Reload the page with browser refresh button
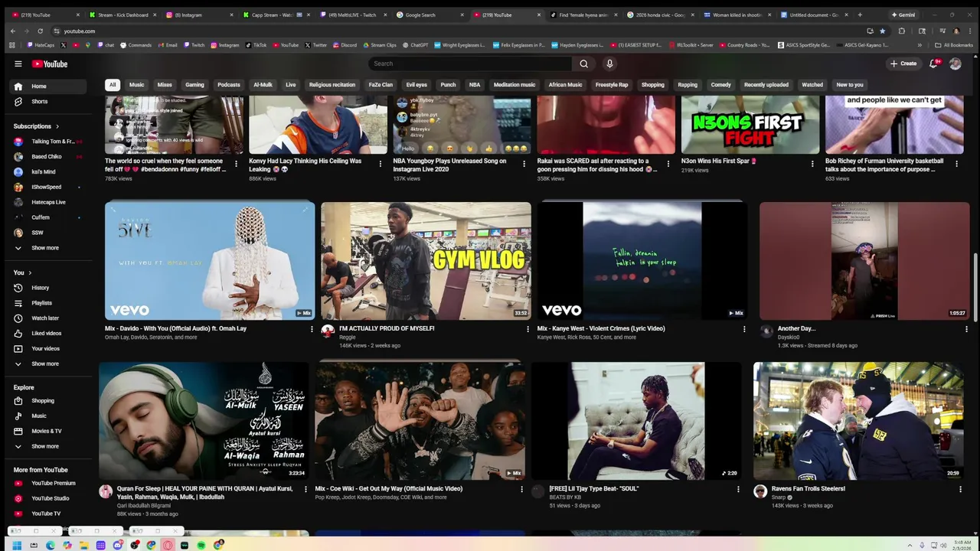This screenshot has height=551, width=980. point(41,31)
